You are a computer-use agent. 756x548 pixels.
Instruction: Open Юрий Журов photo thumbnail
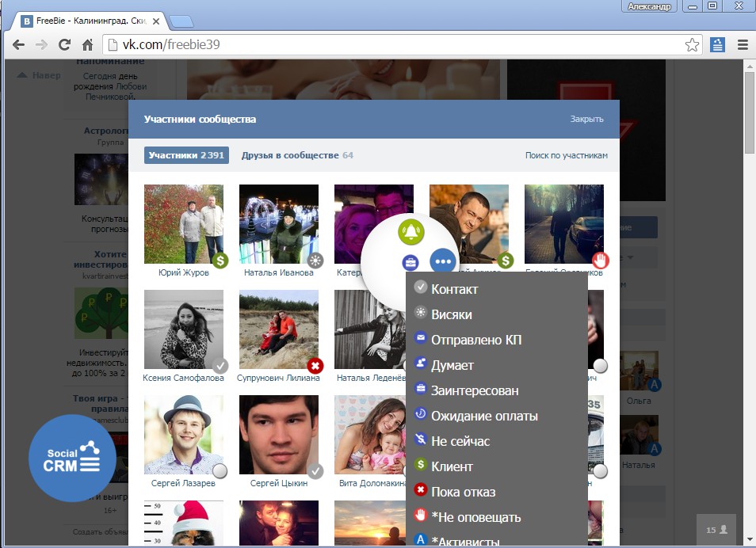click(x=184, y=224)
